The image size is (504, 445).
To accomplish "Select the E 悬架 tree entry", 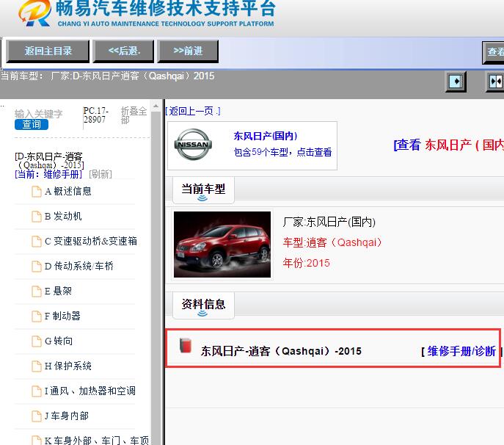I will coord(58,291).
